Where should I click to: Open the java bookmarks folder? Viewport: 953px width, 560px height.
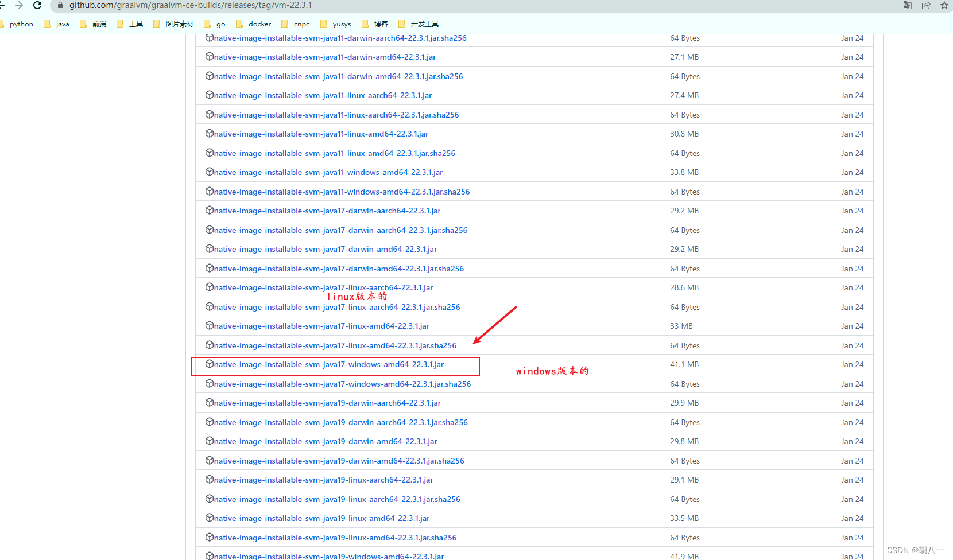tap(57, 24)
